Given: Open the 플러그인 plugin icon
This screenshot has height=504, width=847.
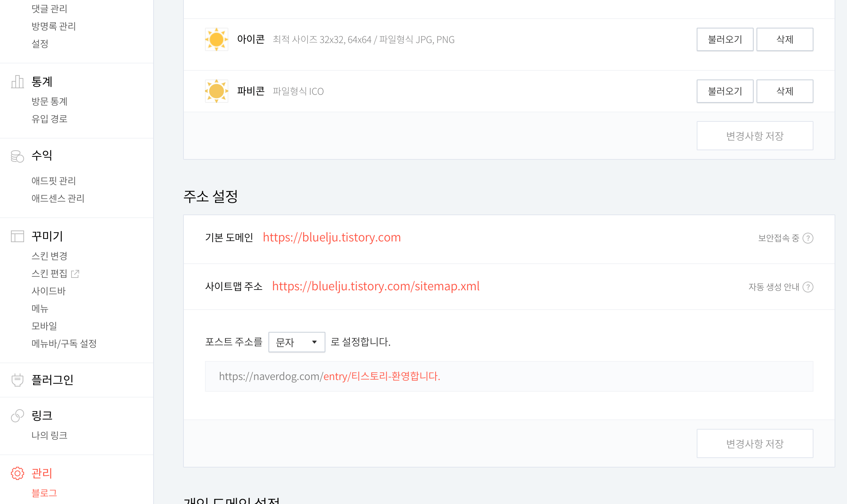Looking at the screenshot, I should 17,379.
